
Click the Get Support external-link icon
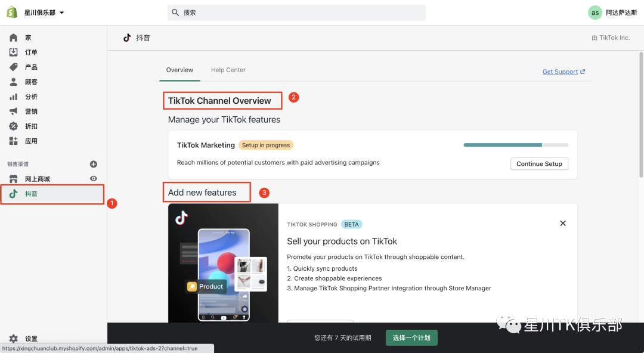583,72
